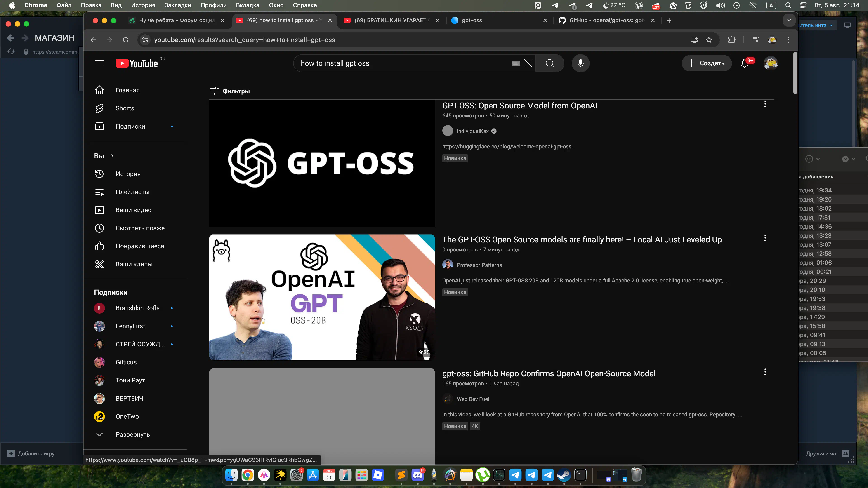Open the GPT-OSS logo video thumbnail
The width and height of the screenshot is (868, 488).
(322, 163)
